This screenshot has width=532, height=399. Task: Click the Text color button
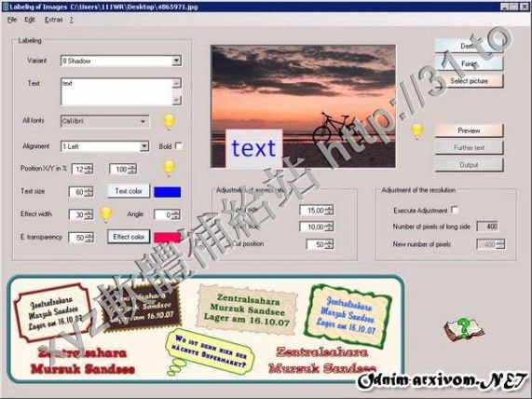tap(129, 191)
